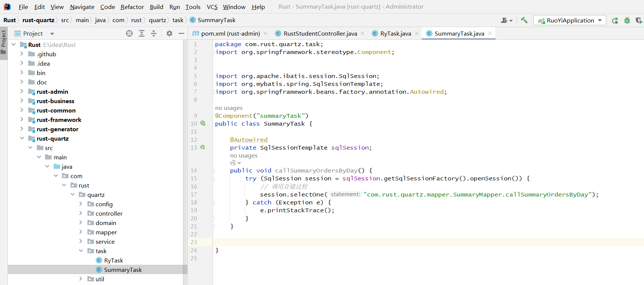Click the Select Opened File crosshair icon
This screenshot has width=644, height=285.
pos(129,33)
